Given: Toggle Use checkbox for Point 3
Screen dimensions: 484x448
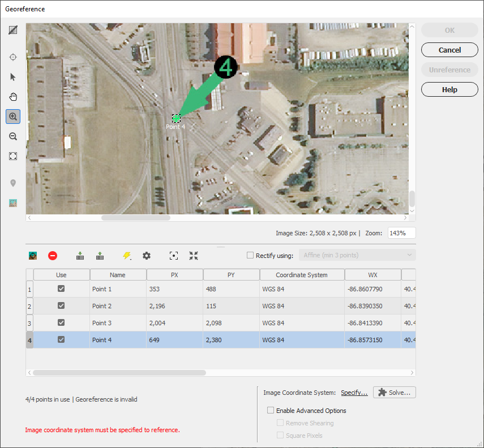Looking at the screenshot, I should click(x=61, y=323).
